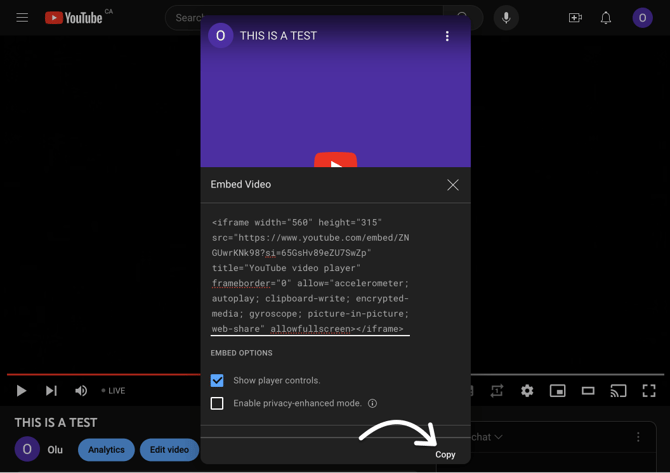Enter full screen mode

(649, 391)
